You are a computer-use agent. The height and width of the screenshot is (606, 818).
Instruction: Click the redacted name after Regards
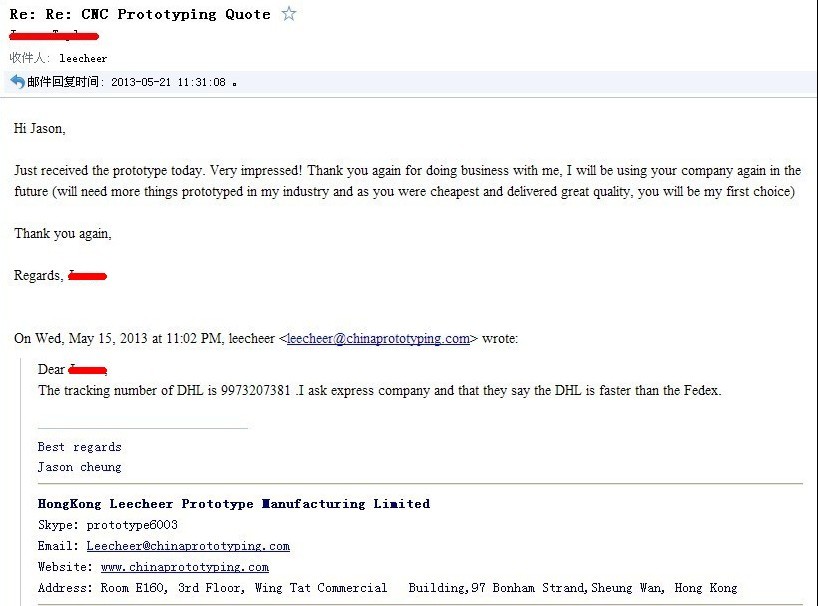tap(88, 276)
